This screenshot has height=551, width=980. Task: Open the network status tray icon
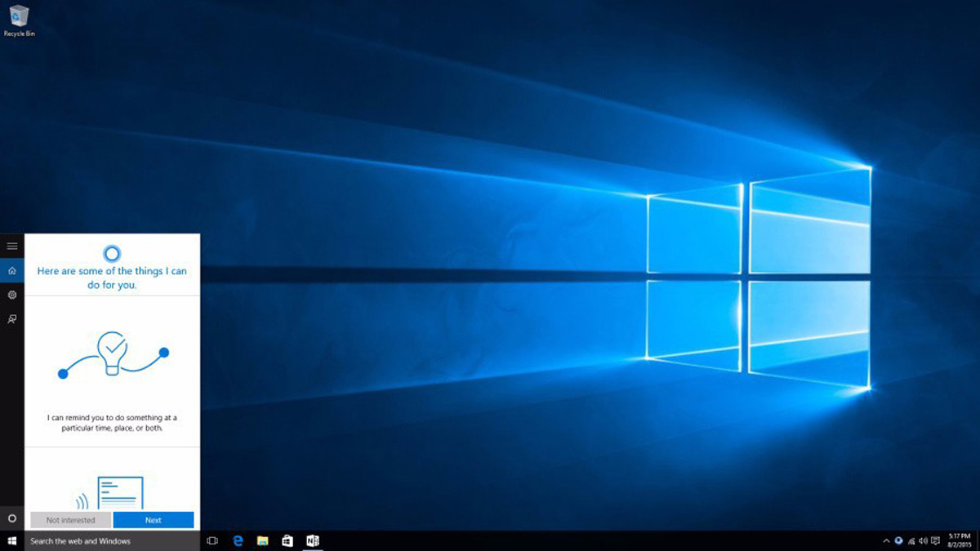point(911,540)
